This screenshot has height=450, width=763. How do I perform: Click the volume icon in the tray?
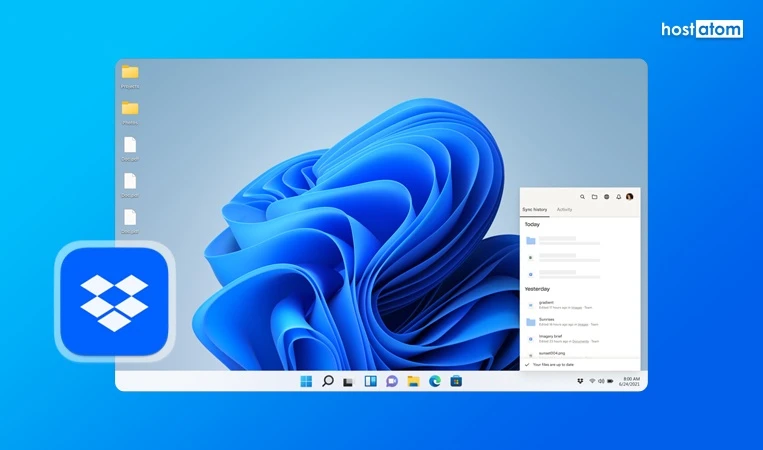(601, 381)
